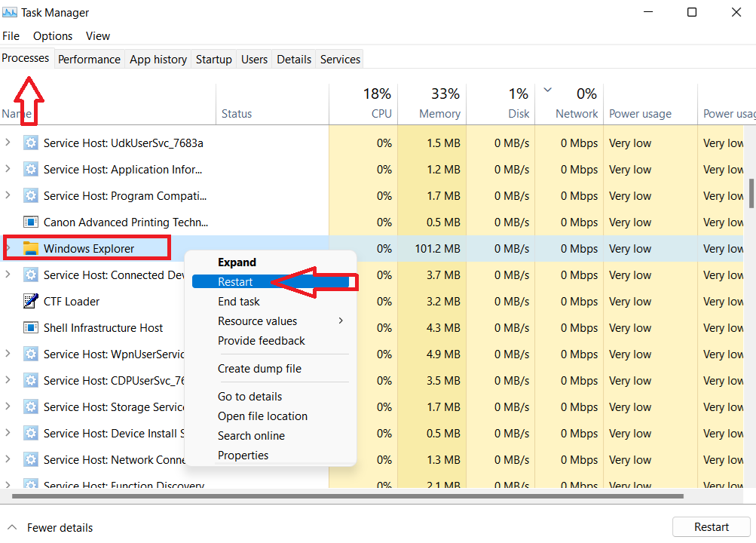The height and width of the screenshot is (543, 756).
Task: Sort by the Network column header
Action: [x=569, y=104]
